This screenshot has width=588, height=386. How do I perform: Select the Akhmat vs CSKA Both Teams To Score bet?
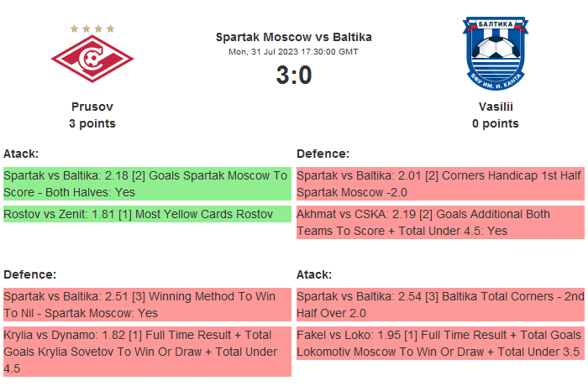tap(440, 222)
